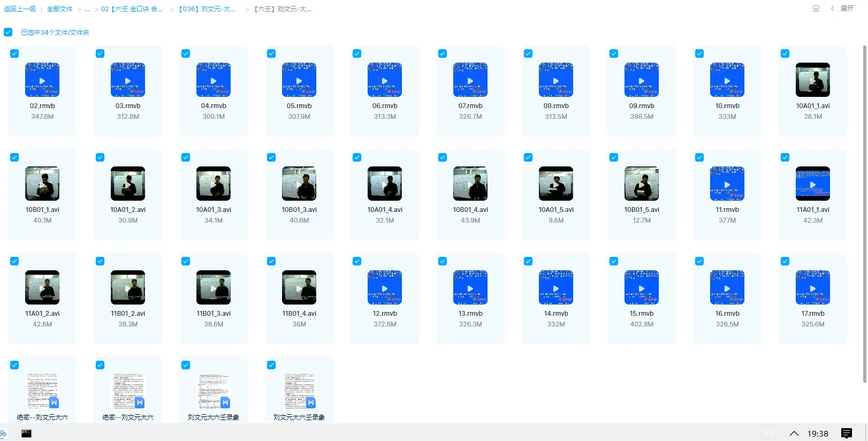Viewport: 868px width, 441px height.
Task: Uncheck the 17.rmvb checkbox
Action: [785, 261]
